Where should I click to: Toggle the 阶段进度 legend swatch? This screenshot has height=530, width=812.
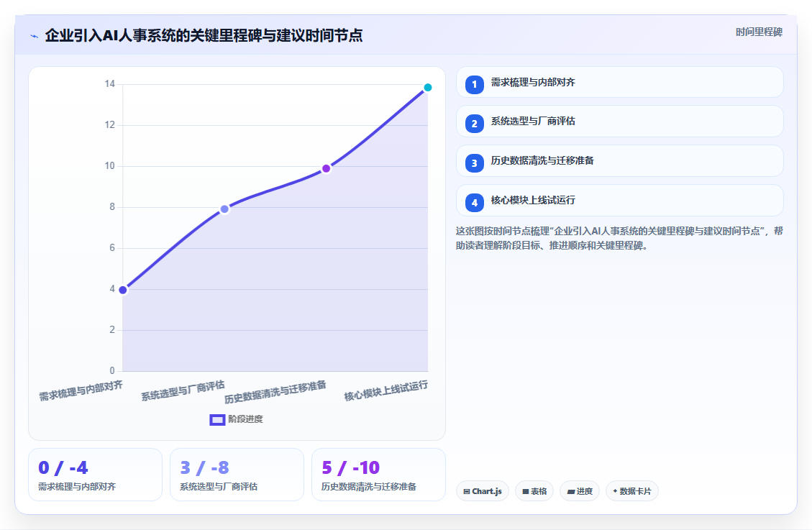217,420
